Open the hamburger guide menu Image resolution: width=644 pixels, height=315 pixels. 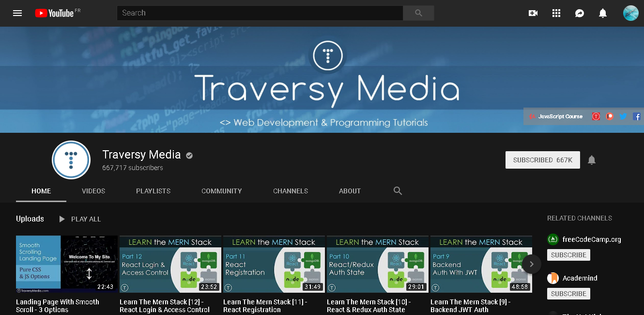pyautogui.click(x=17, y=13)
